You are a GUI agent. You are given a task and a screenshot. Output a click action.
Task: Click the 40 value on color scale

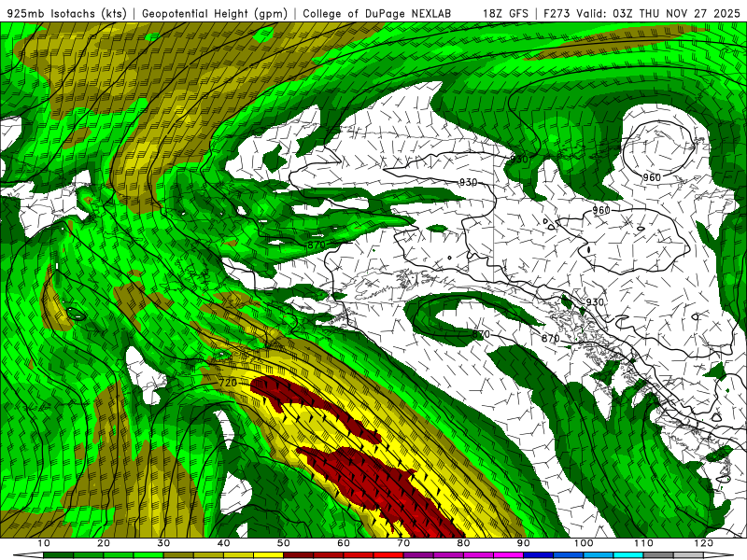(223, 543)
